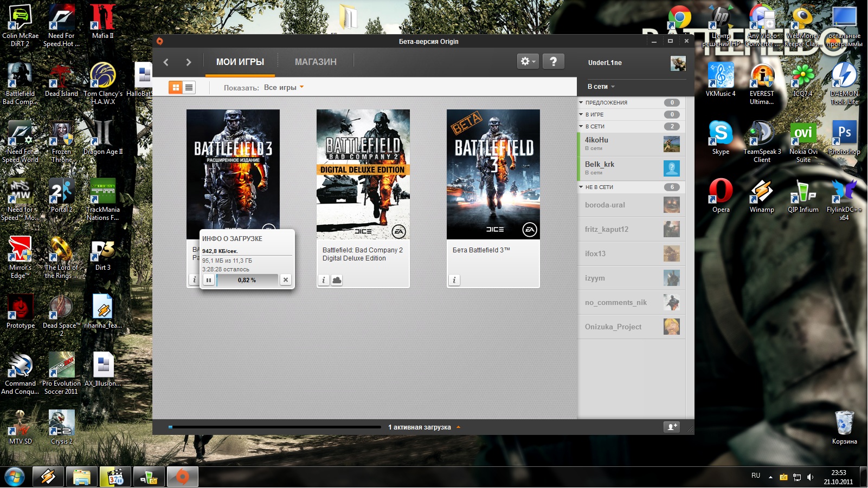Select the Dead Island desktop shortcut
This screenshot has height=488, width=868.
click(61, 80)
